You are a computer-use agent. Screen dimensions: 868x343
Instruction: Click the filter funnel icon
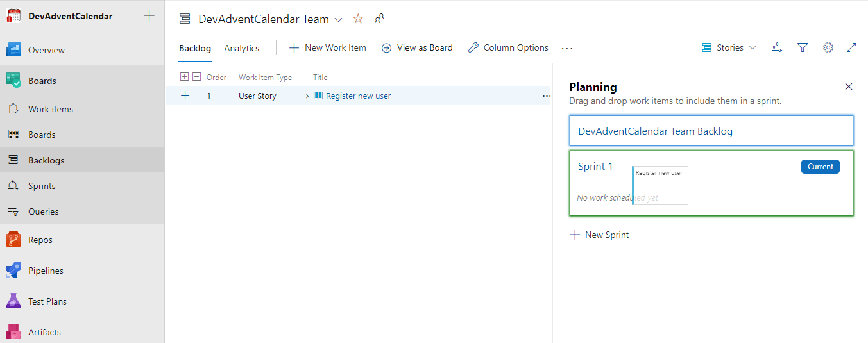click(x=802, y=47)
